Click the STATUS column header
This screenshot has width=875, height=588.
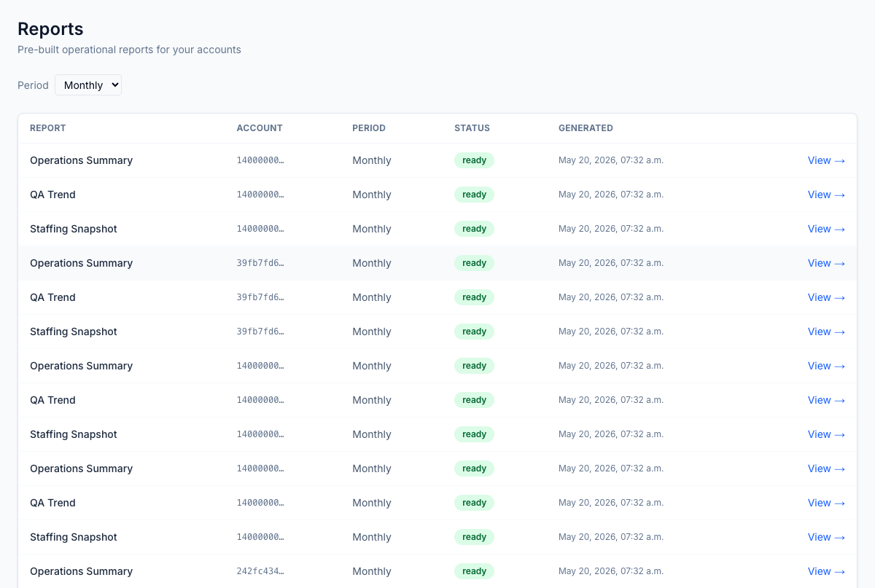pos(472,128)
